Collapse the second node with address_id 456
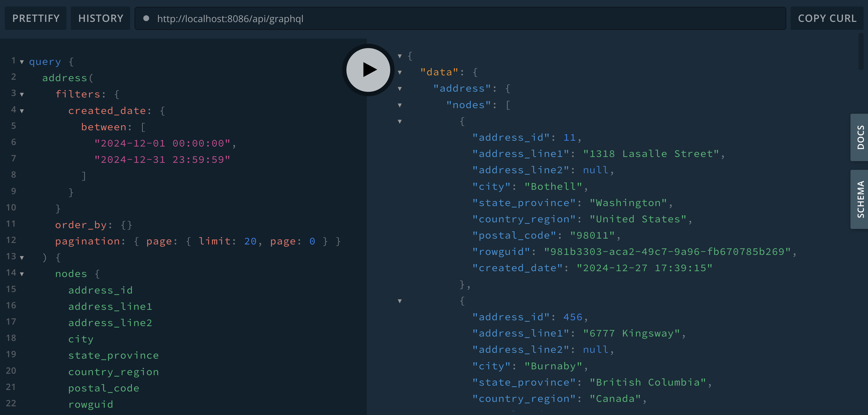 (x=400, y=301)
